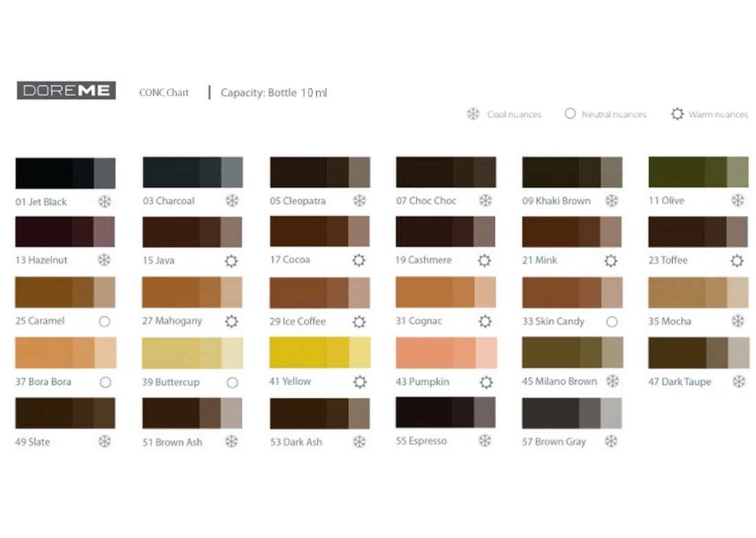Click the neutral circle icon beside 37 Bora Bora

106,382
